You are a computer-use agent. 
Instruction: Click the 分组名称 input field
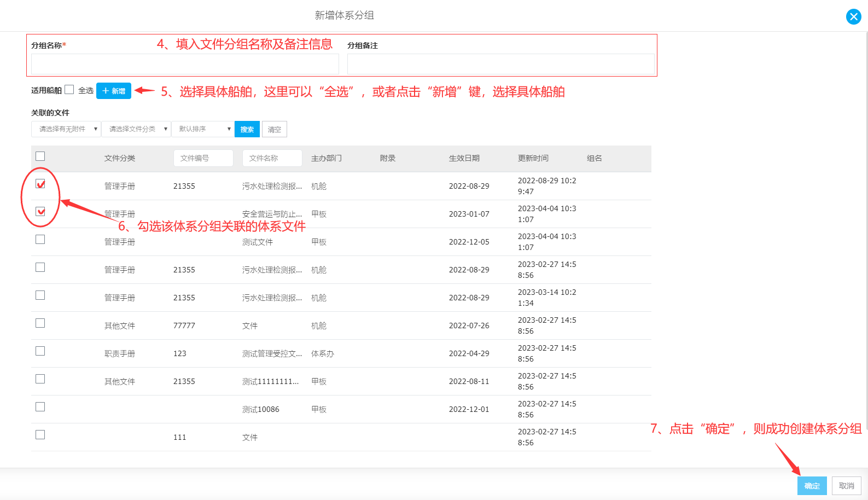[x=185, y=64]
